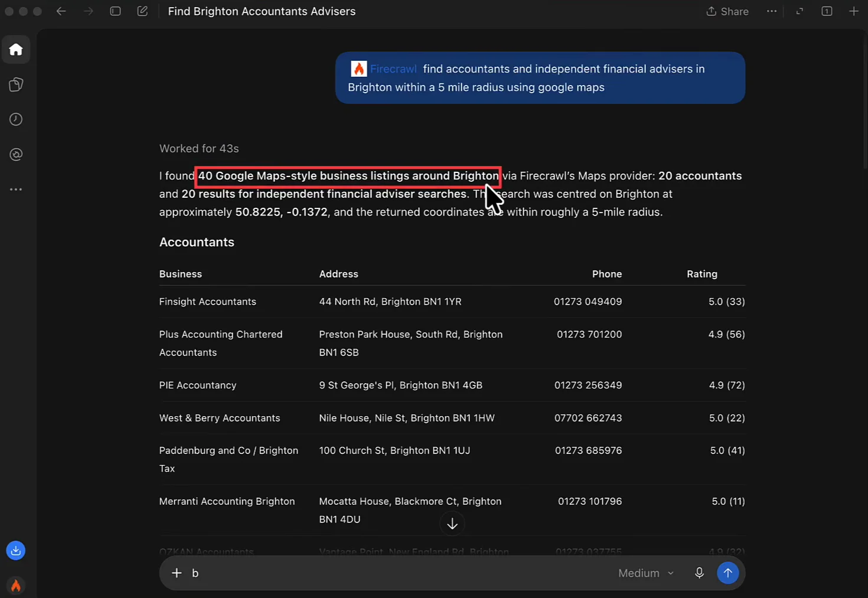Click "PIE Accountancy" table row name
The width and height of the screenshot is (868, 598).
[x=198, y=385]
